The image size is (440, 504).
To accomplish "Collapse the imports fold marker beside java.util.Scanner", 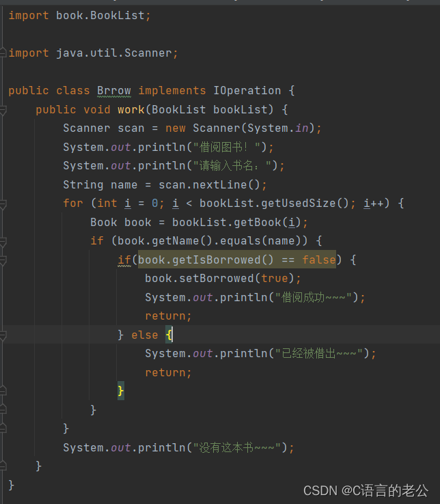I will click(3, 53).
